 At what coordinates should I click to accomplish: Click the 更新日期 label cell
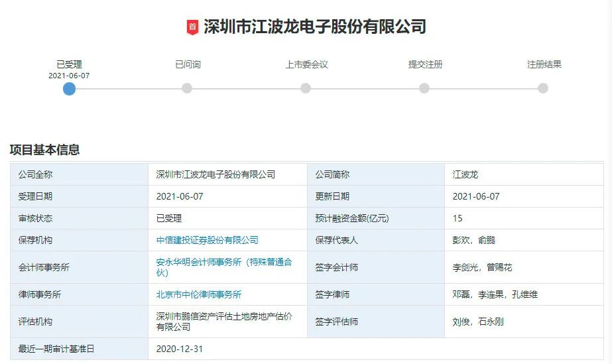coord(376,196)
